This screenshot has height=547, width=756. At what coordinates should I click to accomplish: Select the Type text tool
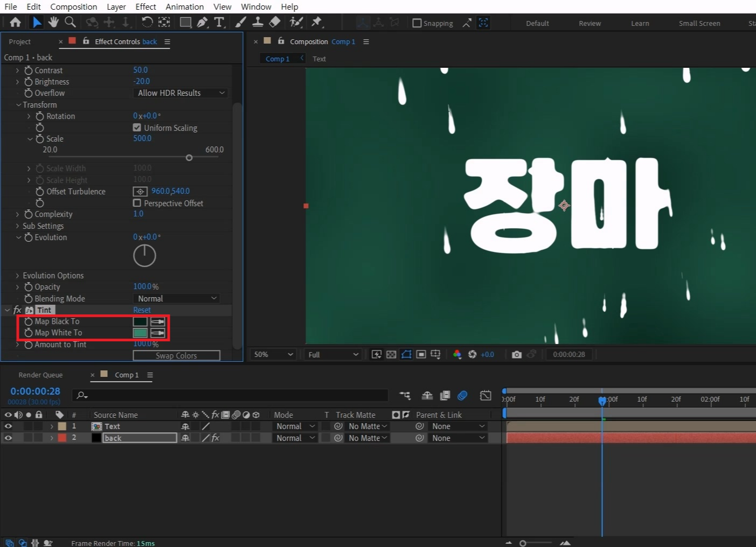tap(219, 22)
